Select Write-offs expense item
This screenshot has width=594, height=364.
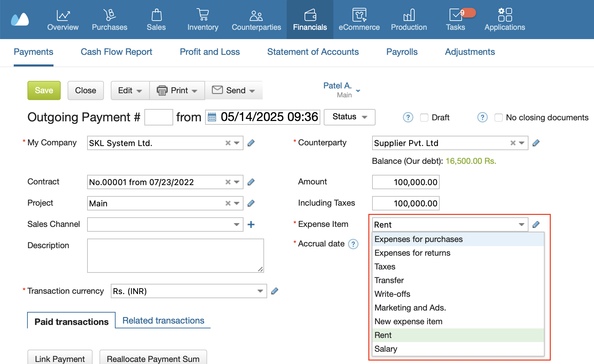click(x=458, y=294)
